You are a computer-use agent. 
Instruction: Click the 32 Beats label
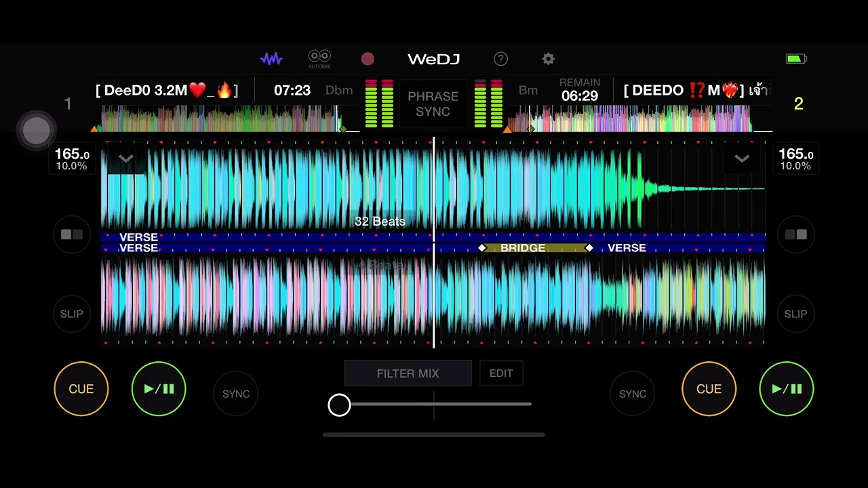point(380,222)
